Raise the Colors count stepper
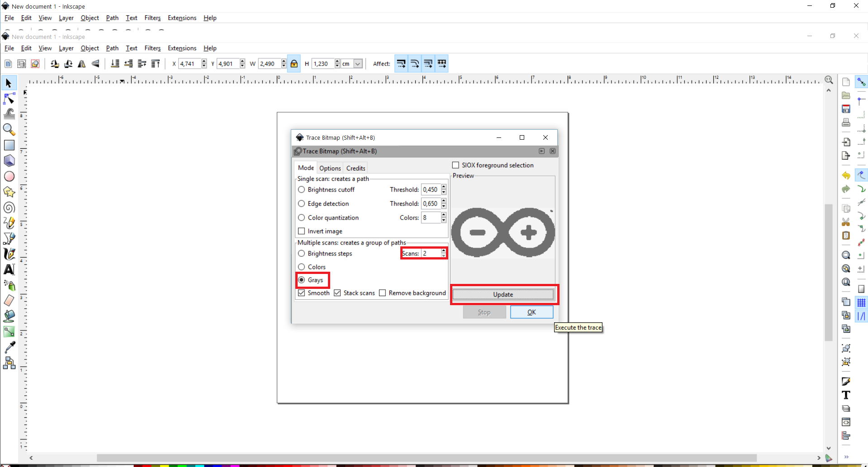The height and width of the screenshot is (467, 868). coord(443,215)
